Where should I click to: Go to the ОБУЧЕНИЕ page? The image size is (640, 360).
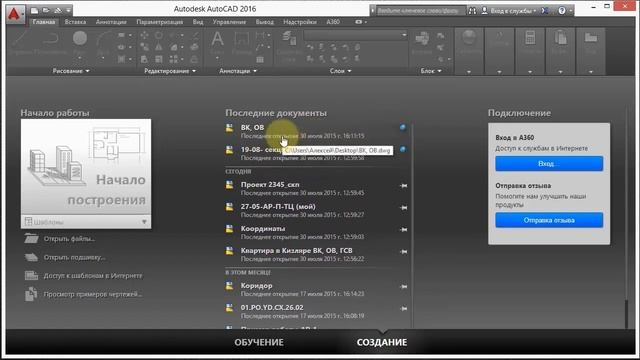(259, 342)
